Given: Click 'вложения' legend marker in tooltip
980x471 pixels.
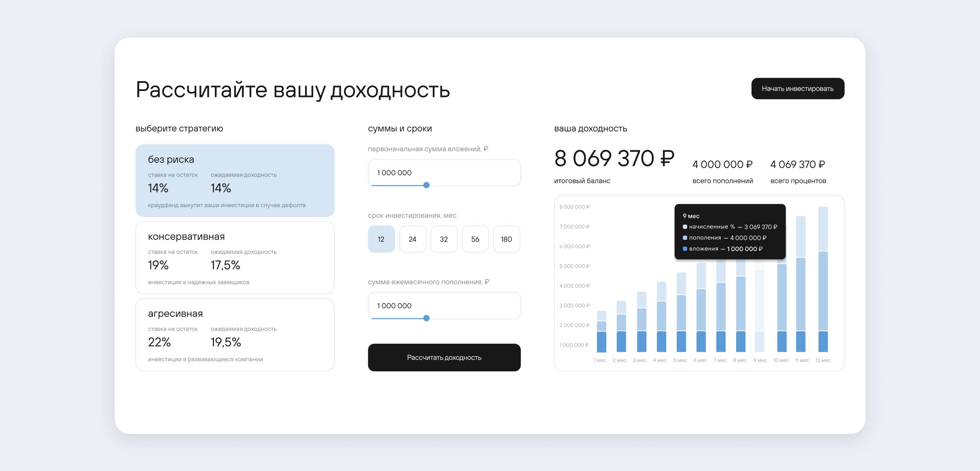Looking at the screenshot, I should pyautogui.click(x=685, y=249).
